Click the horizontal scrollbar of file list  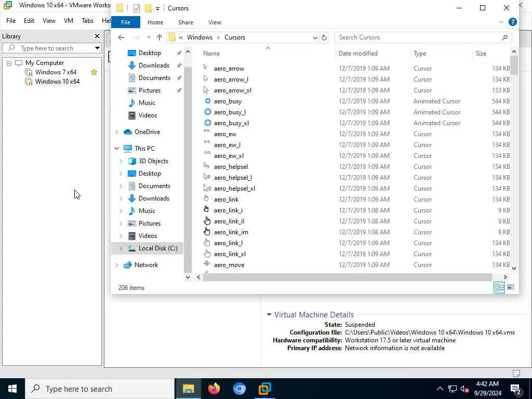click(x=347, y=277)
